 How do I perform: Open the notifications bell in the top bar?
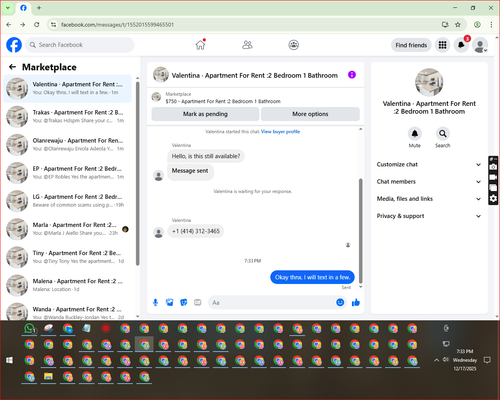(461, 45)
